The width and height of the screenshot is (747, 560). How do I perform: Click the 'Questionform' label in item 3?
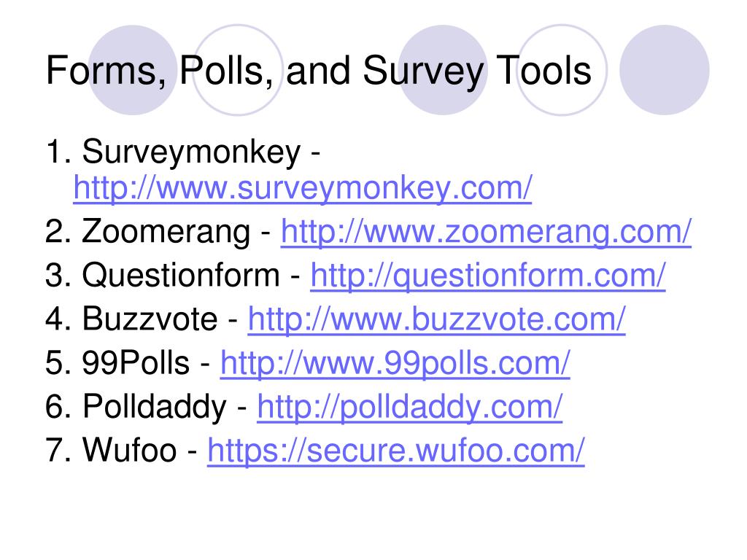[181, 276]
